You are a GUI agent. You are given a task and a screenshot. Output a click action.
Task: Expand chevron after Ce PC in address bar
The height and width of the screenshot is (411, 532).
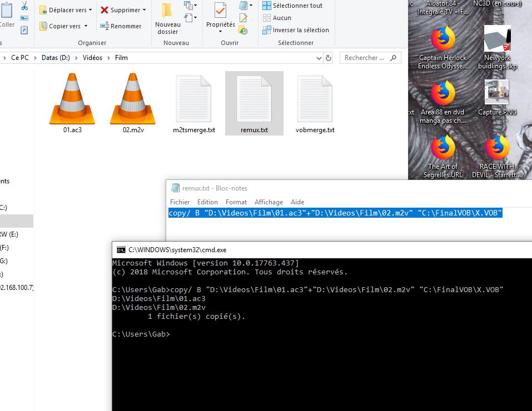(35, 58)
